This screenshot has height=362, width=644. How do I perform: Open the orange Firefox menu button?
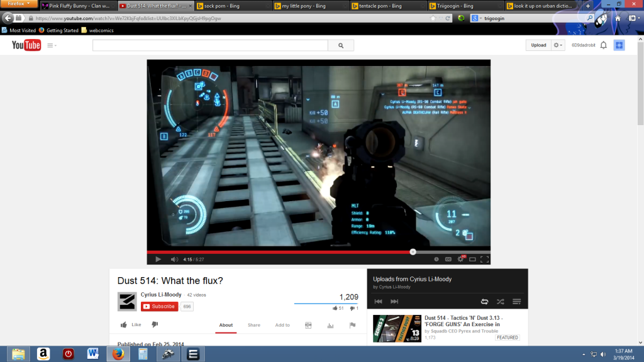point(18,4)
